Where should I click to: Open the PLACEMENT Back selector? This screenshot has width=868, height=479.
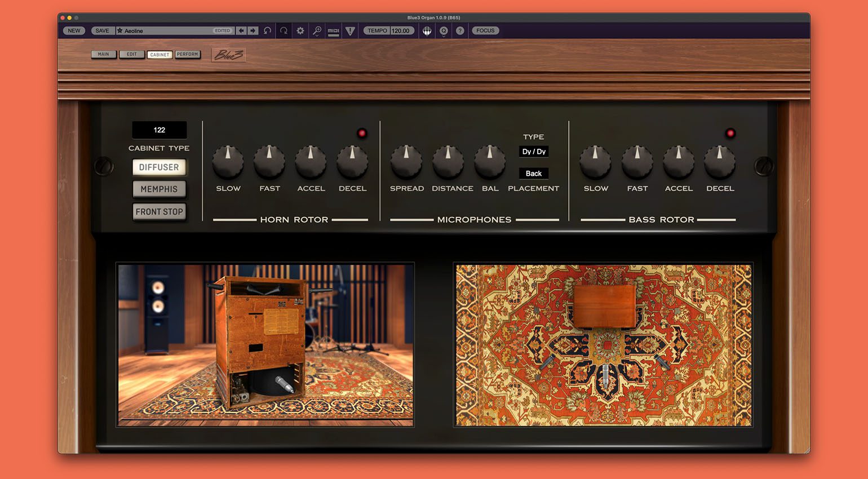[533, 174]
